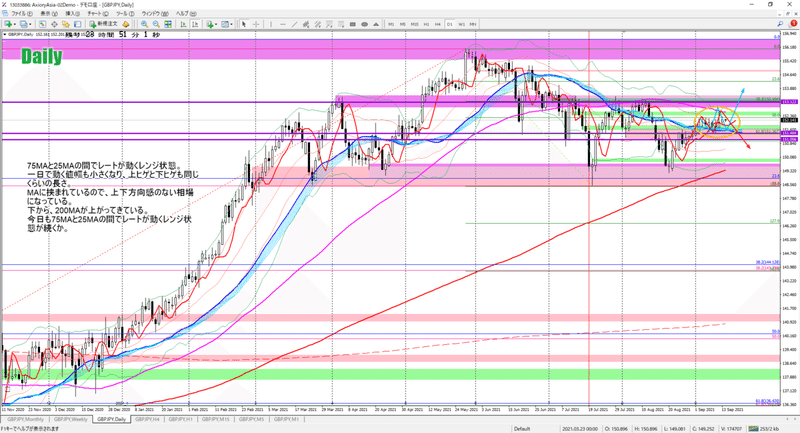Switch to H1 timeframe
The image size is (800, 433).
pos(426,24)
